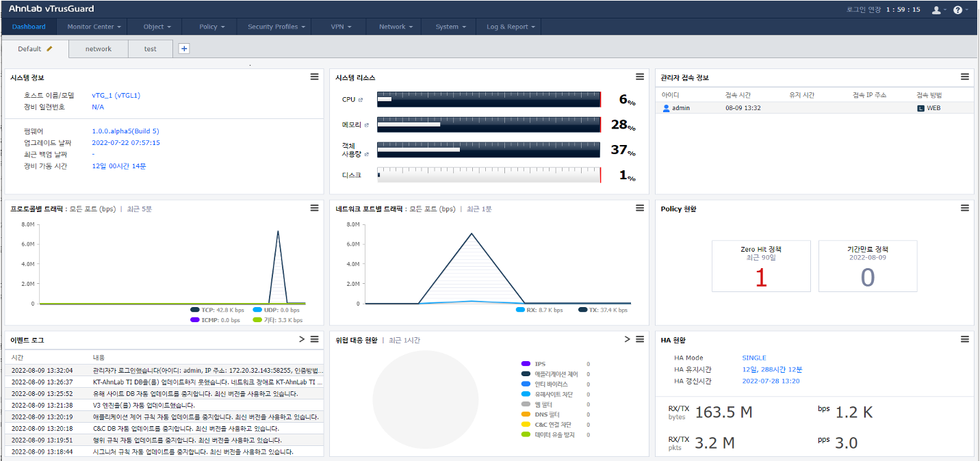980x461 pixels.
Task: Click the admin user avatar icon in table
Action: coord(666,108)
